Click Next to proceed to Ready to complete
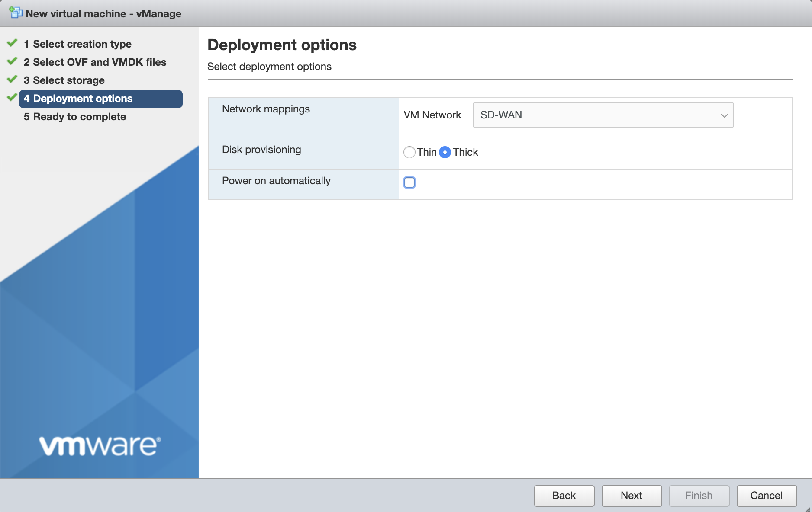Image resolution: width=812 pixels, height=512 pixels. point(632,496)
